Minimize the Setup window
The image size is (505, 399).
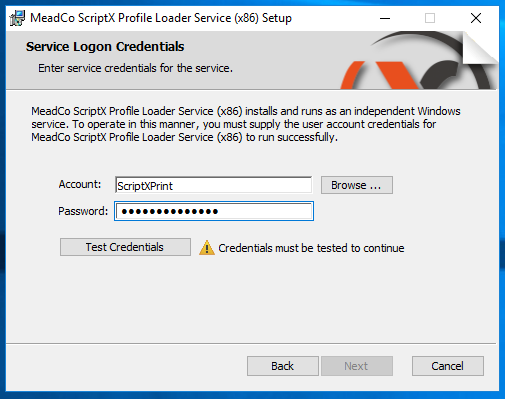click(385, 18)
